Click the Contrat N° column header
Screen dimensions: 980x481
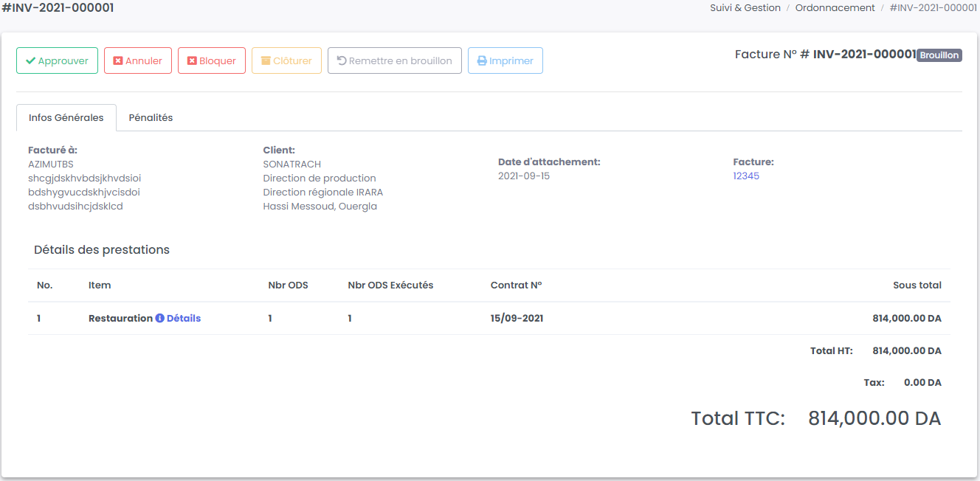pos(516,286)
